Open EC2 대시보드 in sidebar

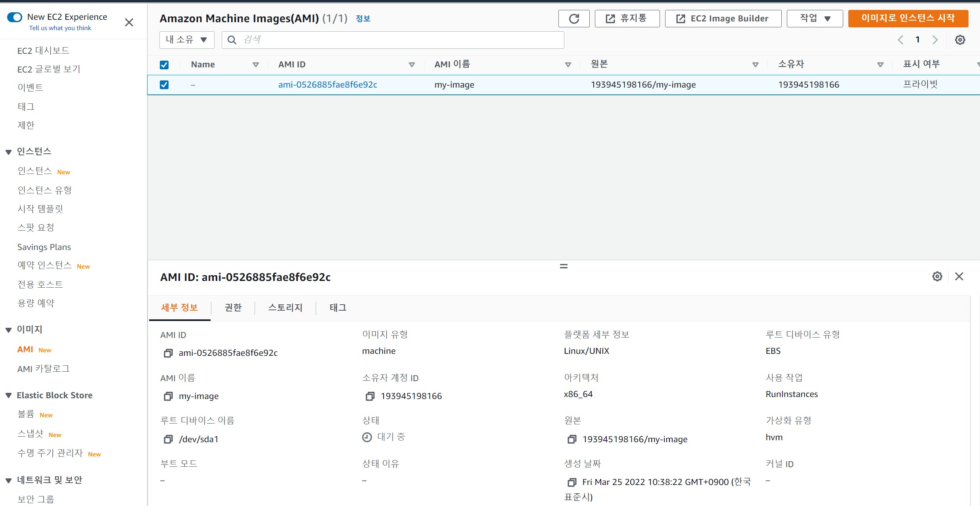43,51
